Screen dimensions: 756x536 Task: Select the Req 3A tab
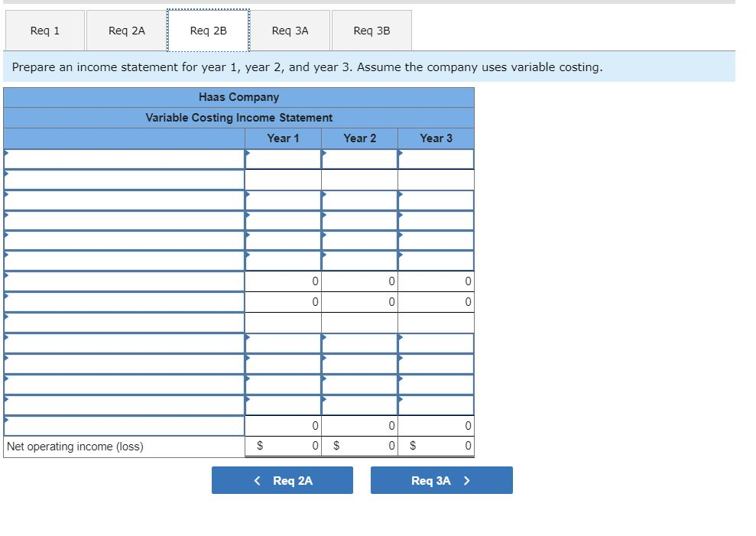coord(288,30)
